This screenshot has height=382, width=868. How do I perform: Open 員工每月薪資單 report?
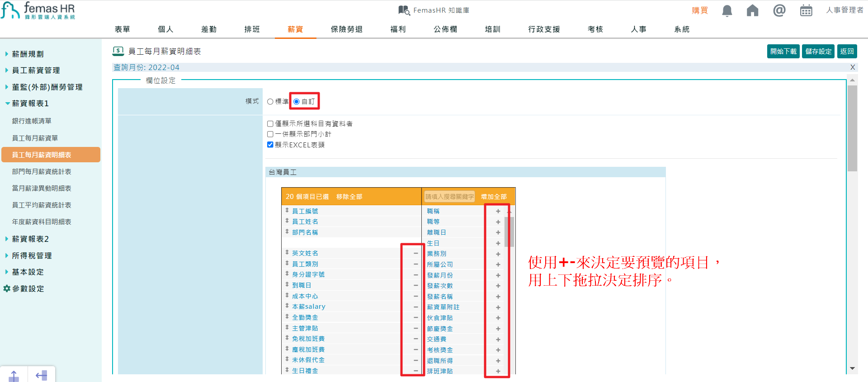35,138
